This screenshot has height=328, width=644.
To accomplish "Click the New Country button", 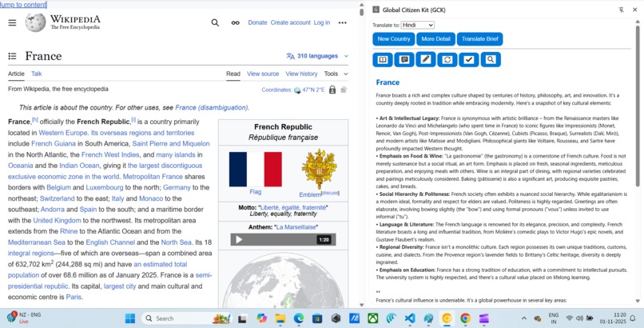I will coord(393,39).
